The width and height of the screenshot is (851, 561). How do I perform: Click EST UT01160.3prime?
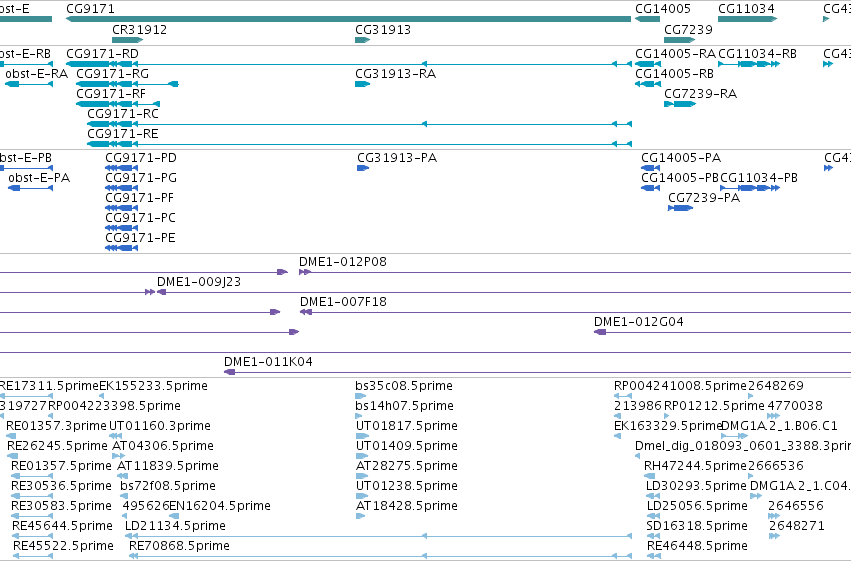[x=160, y=426]
